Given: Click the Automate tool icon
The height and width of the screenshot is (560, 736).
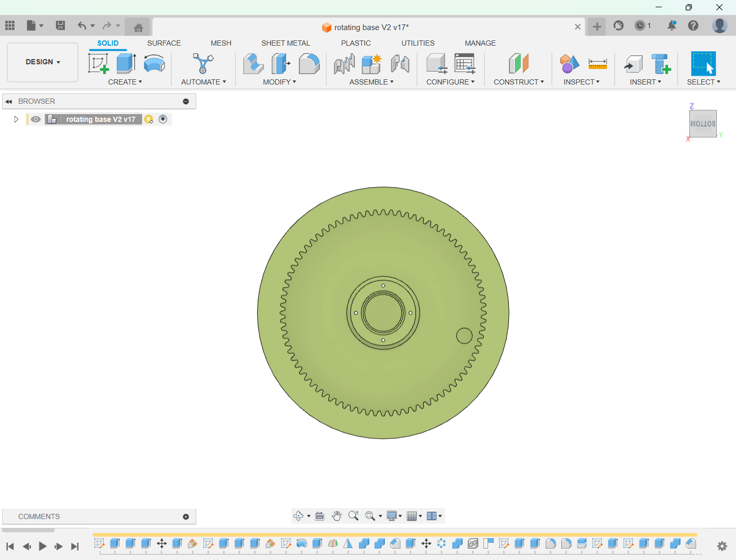Looking at the screenshot, I should pos(203,64).
